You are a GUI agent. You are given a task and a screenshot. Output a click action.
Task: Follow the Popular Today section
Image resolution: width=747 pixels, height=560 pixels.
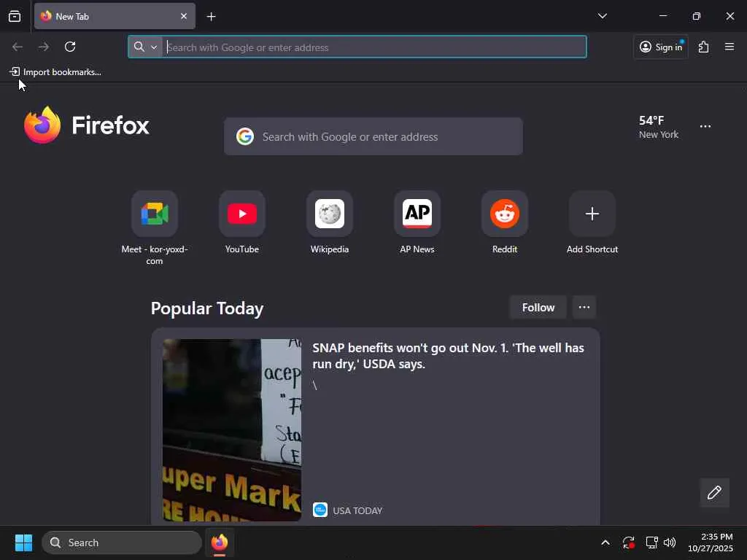tap(538, 308)
